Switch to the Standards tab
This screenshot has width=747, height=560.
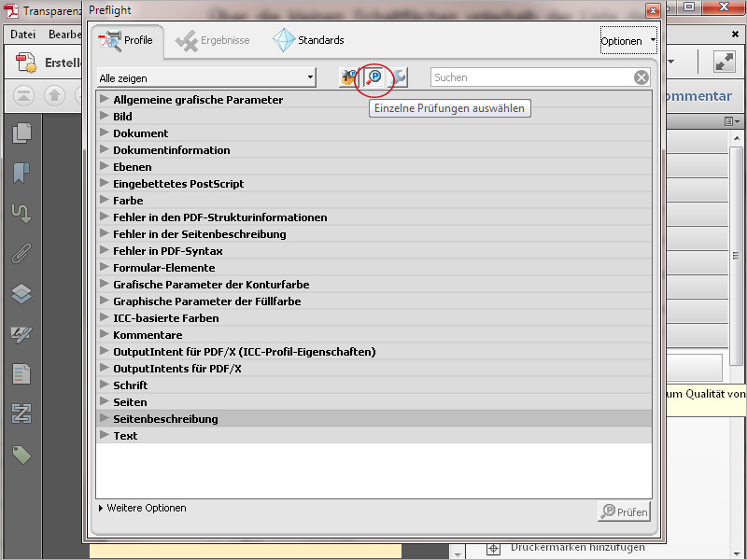pos(317,41)
